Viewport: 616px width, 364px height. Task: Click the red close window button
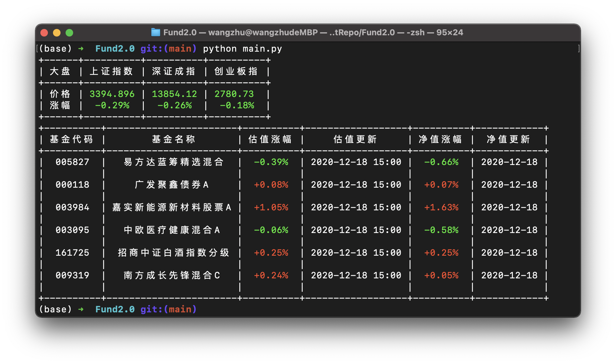coord(44,33)
